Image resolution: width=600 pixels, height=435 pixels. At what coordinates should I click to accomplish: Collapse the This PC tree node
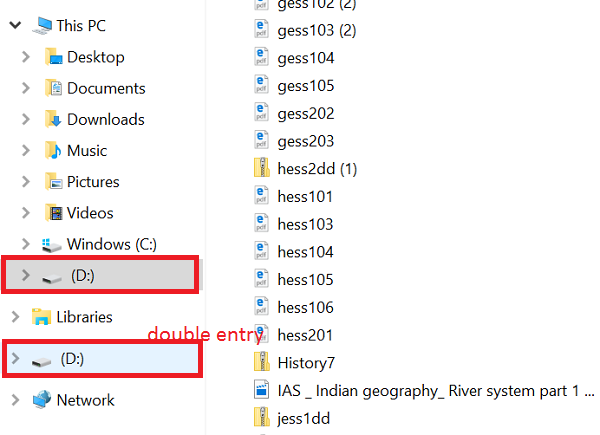tap(15, 26)
